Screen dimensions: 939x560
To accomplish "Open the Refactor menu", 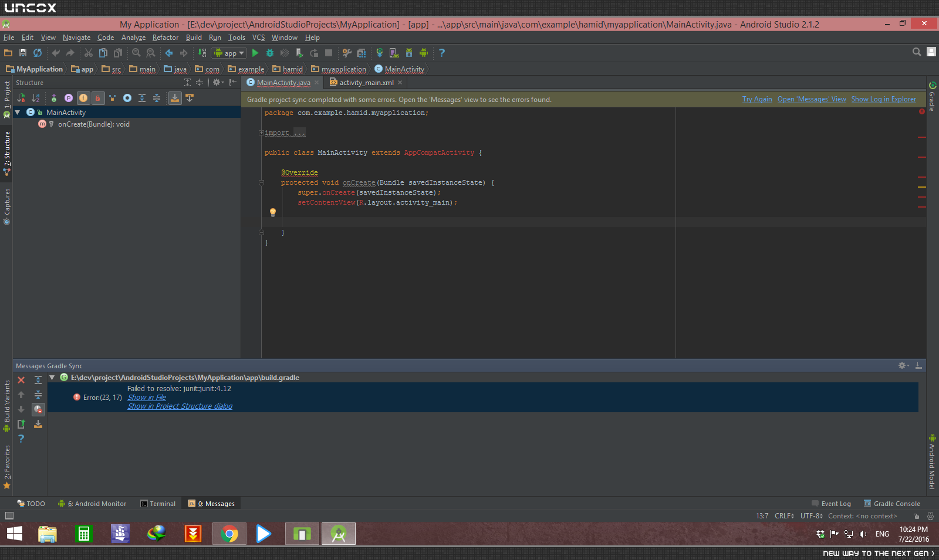I will coord(165,38).
